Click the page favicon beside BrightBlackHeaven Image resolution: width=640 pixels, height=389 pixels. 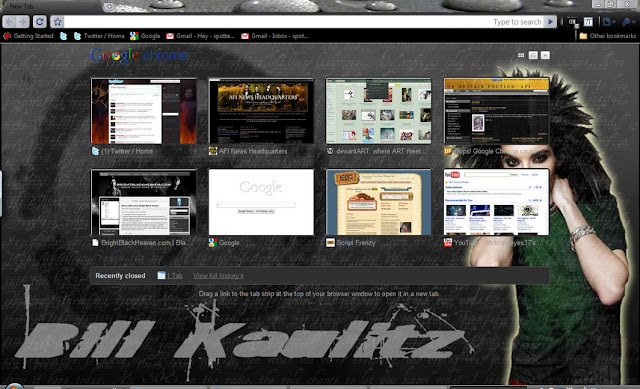click(x=95, y=243)
